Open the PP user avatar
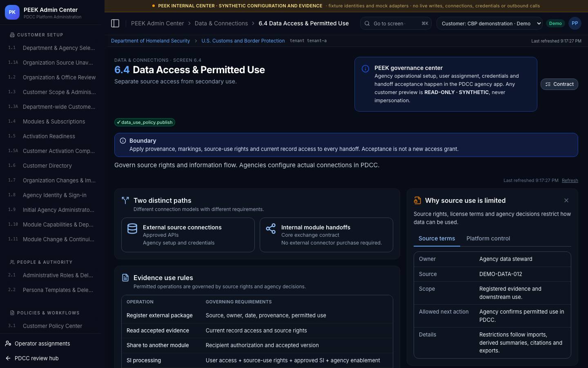The height and width of the screenshot is (368, 588). pyautogui.click(x=575, y=23)
